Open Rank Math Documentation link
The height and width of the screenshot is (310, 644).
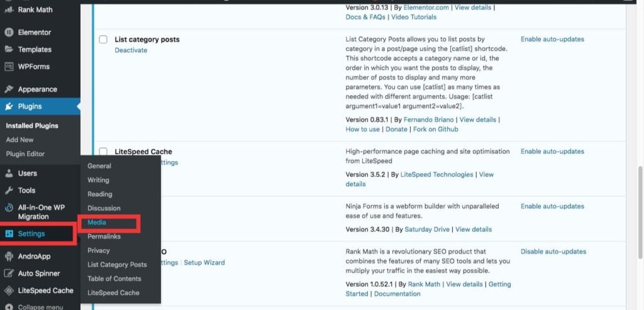point(397,294)
